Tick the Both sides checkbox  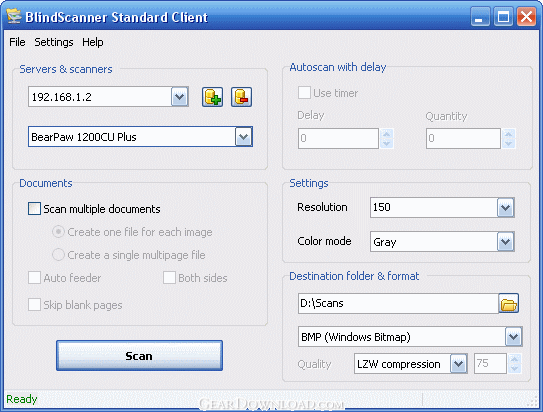click(x=169, y=278)
